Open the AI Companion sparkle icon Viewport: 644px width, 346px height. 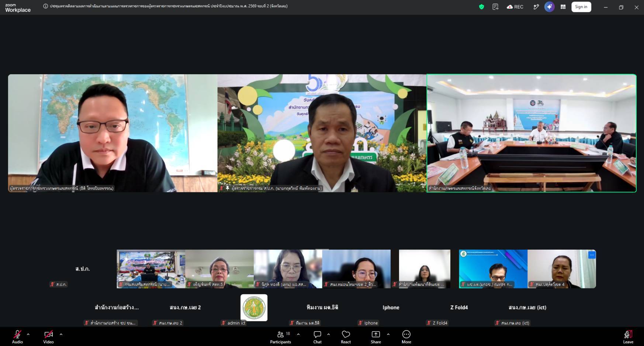pos(549,7)
